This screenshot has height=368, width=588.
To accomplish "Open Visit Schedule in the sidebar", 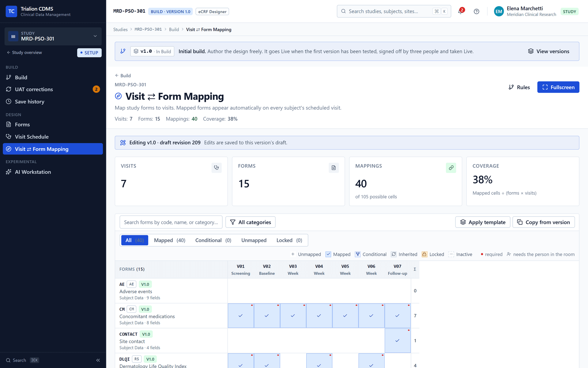I will click(x=53, y=137).
